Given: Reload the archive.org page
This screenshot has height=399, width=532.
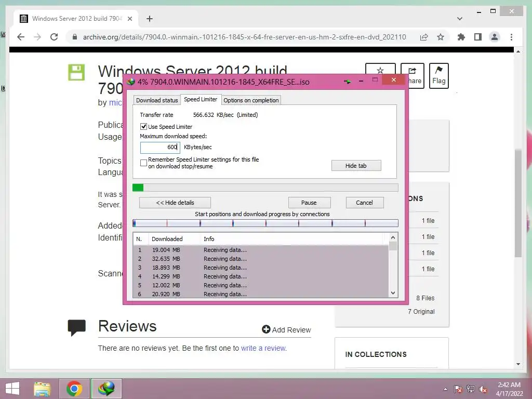Looking at the screenshot, I should (54, 37).
